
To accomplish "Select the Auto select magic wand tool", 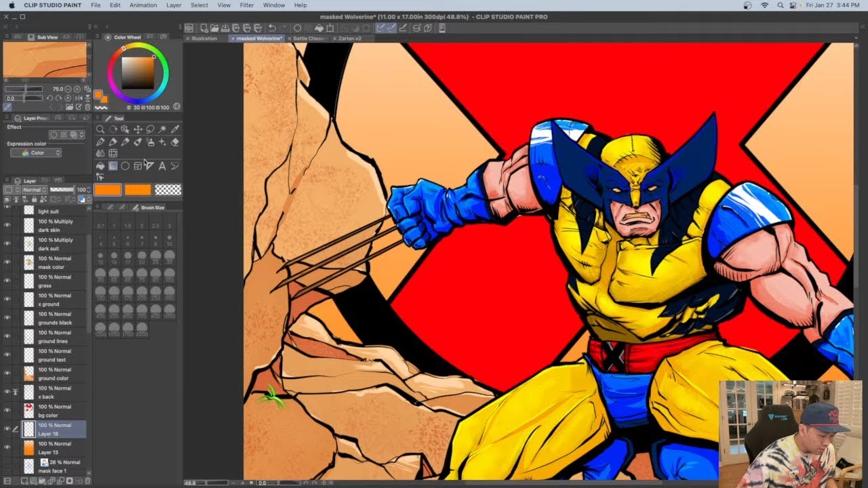I will [x=163, y=129].
